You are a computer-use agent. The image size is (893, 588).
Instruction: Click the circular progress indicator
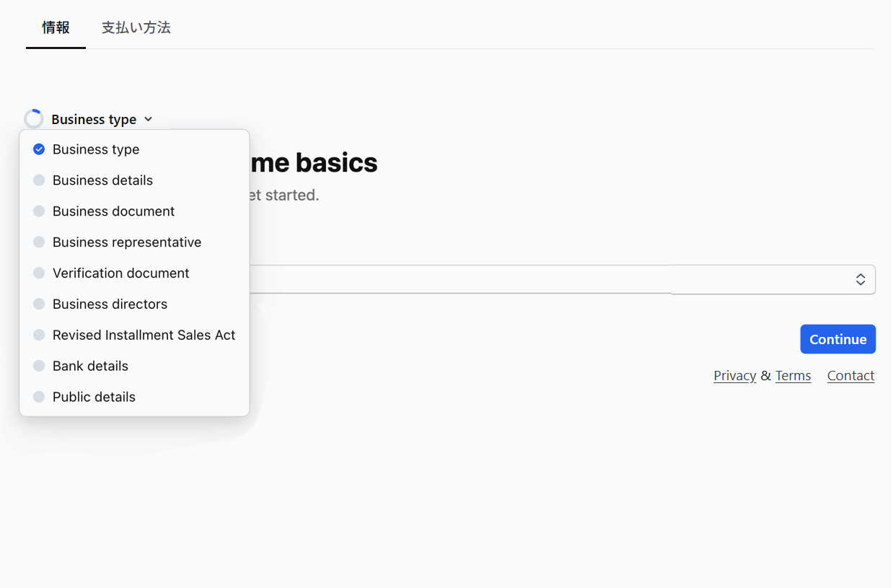(x=33, y=118)
